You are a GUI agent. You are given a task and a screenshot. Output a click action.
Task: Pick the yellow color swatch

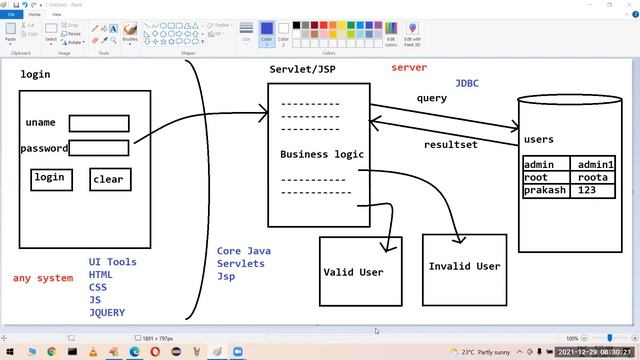click(x=342, y=25)
